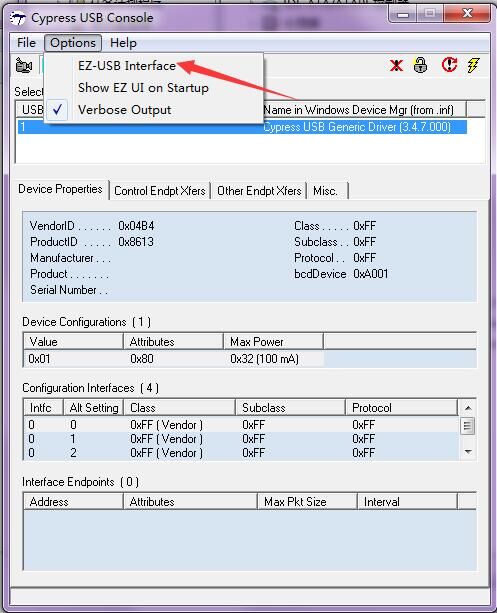
Task: Switch to Control Endpt Xfers tab
Action: click(160, 191)
